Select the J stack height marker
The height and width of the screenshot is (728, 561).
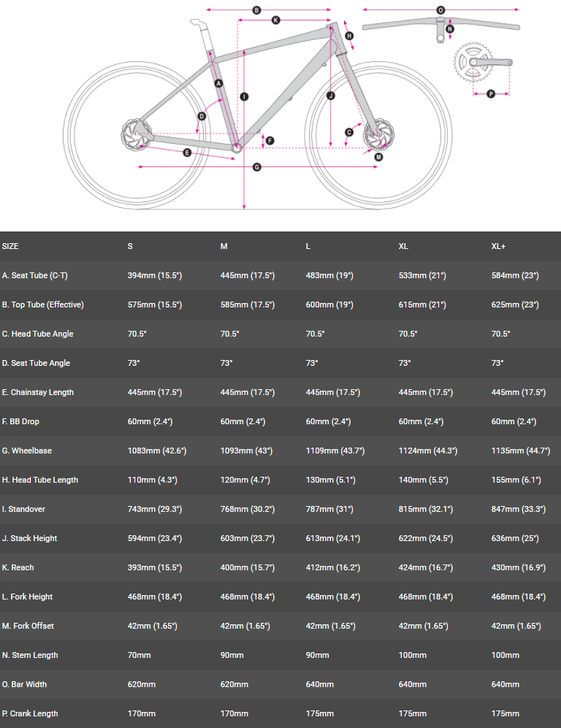click(330, 96)
